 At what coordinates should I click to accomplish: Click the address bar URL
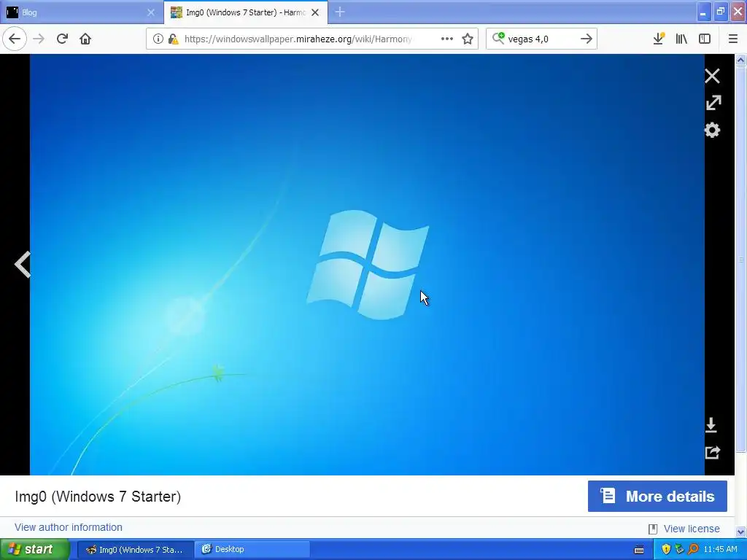tap(298, 39)
